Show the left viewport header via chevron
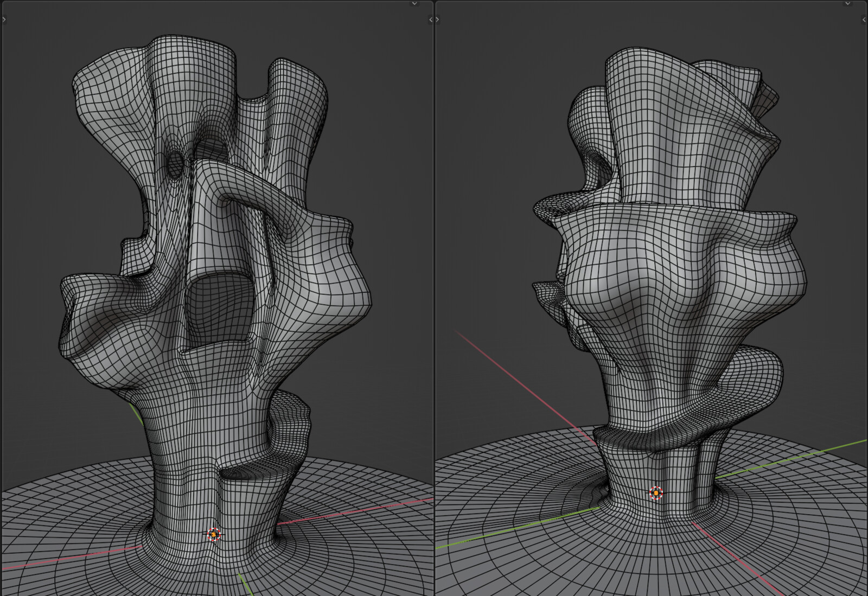The image size is (868, 596). pyautogui.click(x=414, y=3)
